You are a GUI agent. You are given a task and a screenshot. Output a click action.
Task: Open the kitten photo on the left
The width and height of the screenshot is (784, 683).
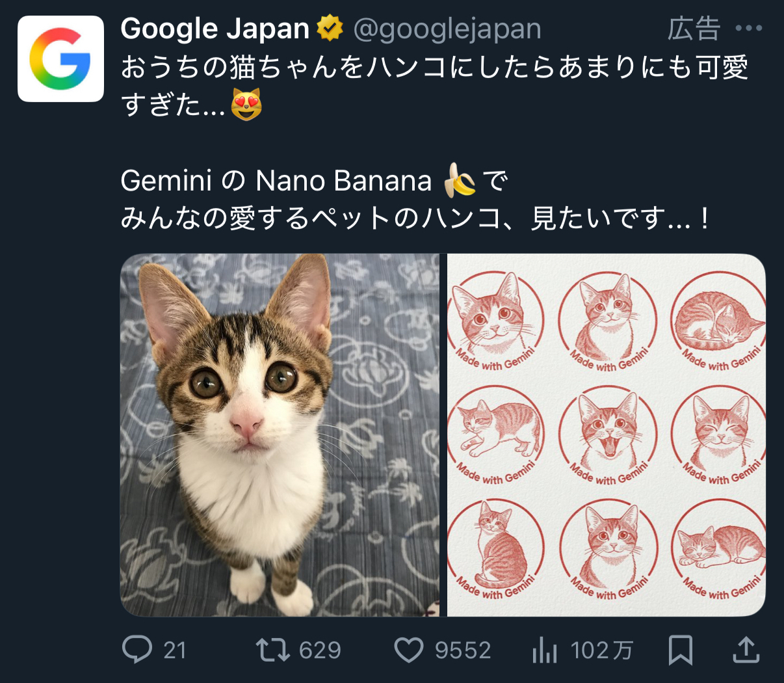tap(280, 435)
